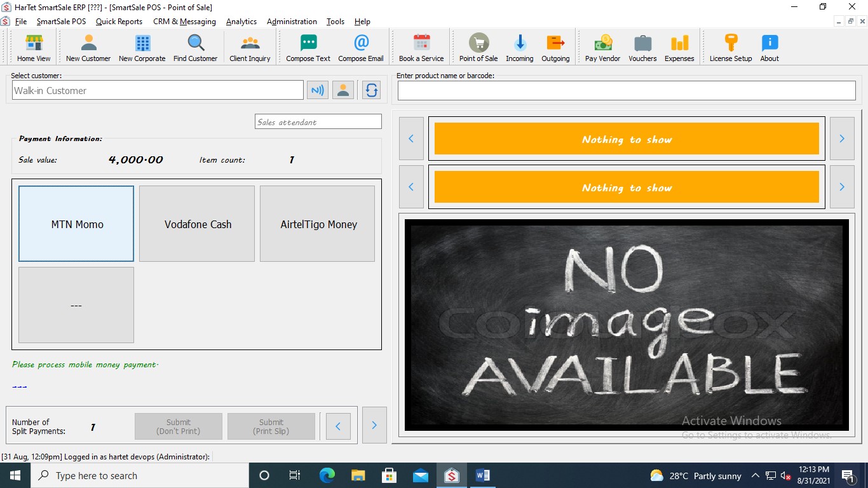Click the New Customer icon
The width and height of the screenshot is (868, 488).
coord(88,48)
